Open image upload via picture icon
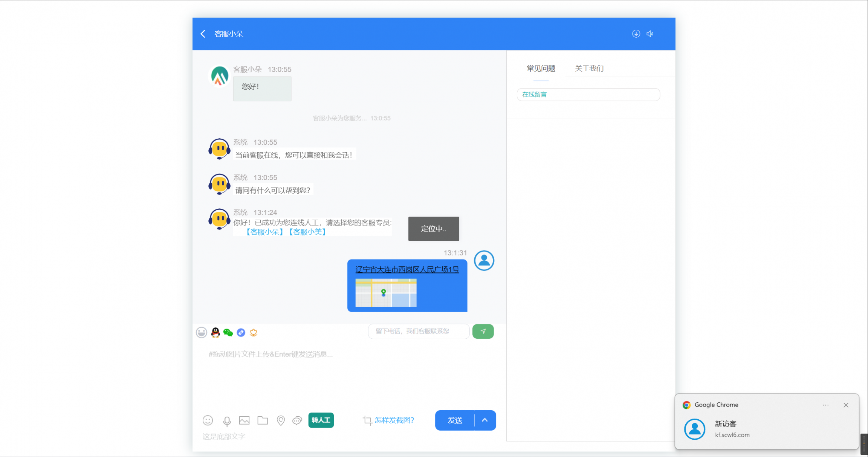868x457 pixels. pyautogui.click(x=244, y=420)
